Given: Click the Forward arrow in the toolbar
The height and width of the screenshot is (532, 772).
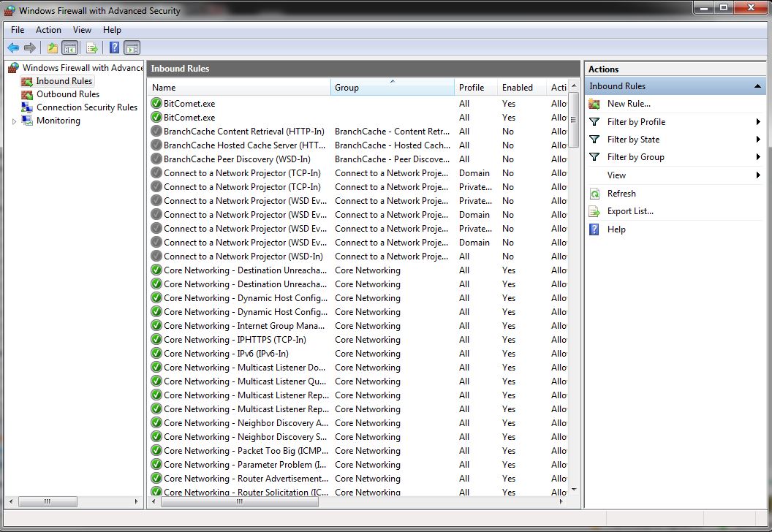Looking at the screenshot, I should (30, 47).
